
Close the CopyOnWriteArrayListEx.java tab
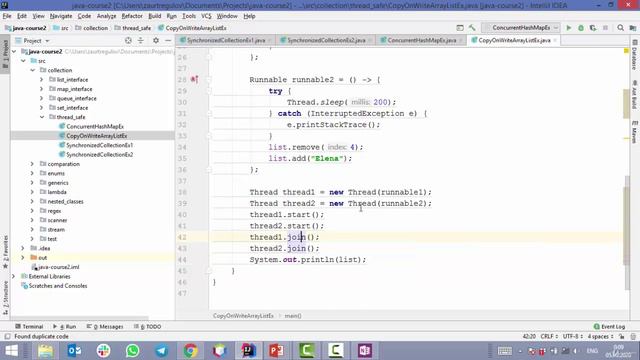(x=555, y=40)
